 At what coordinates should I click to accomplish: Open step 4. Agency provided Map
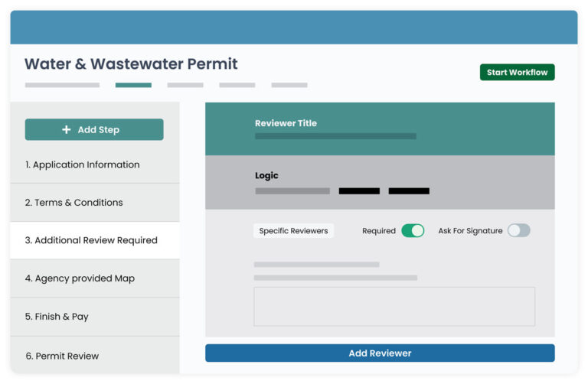[95, 278]
